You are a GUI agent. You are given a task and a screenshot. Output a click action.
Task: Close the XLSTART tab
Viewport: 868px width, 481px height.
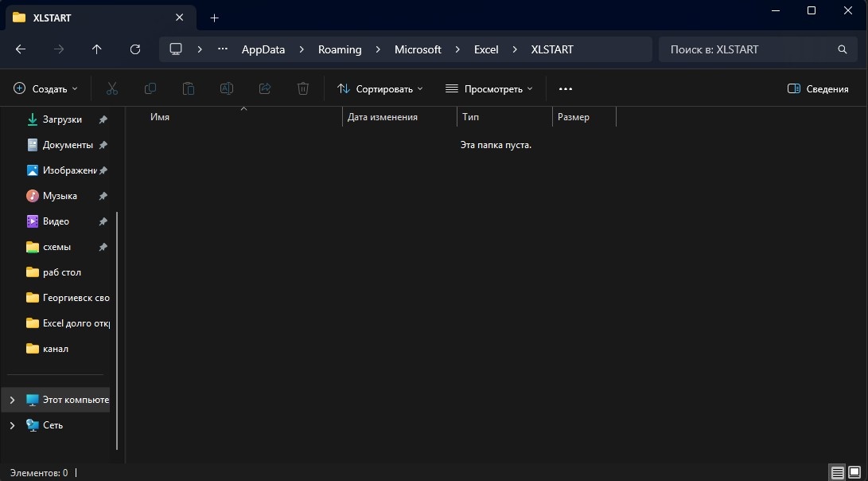(x=179, y=18)
